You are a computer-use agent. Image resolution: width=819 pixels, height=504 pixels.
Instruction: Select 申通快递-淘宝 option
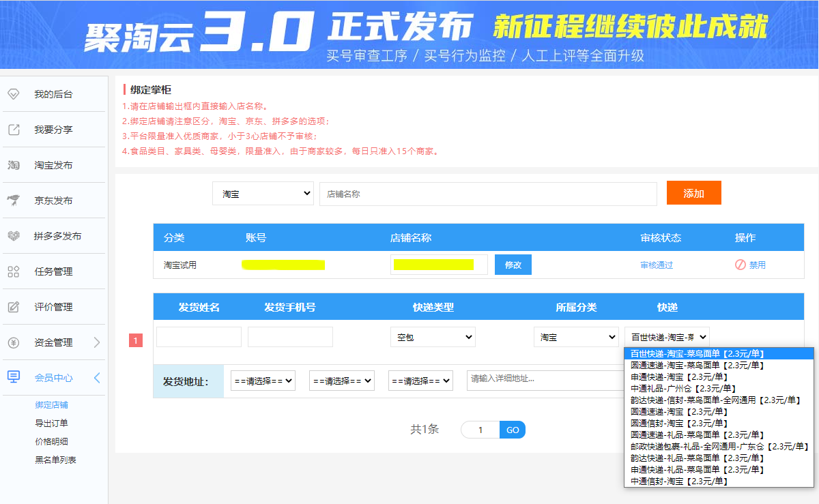[x=719, y=377]
